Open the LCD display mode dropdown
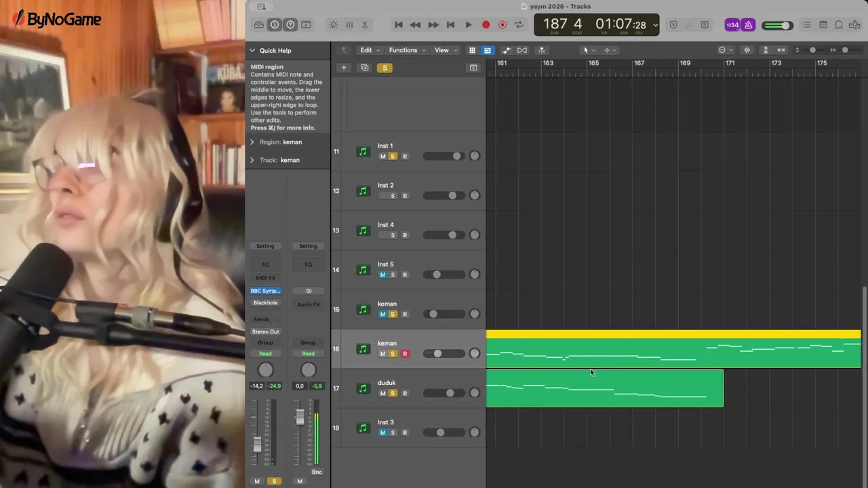Viewport: 868px width, 488px height. (x=655, y=25)
